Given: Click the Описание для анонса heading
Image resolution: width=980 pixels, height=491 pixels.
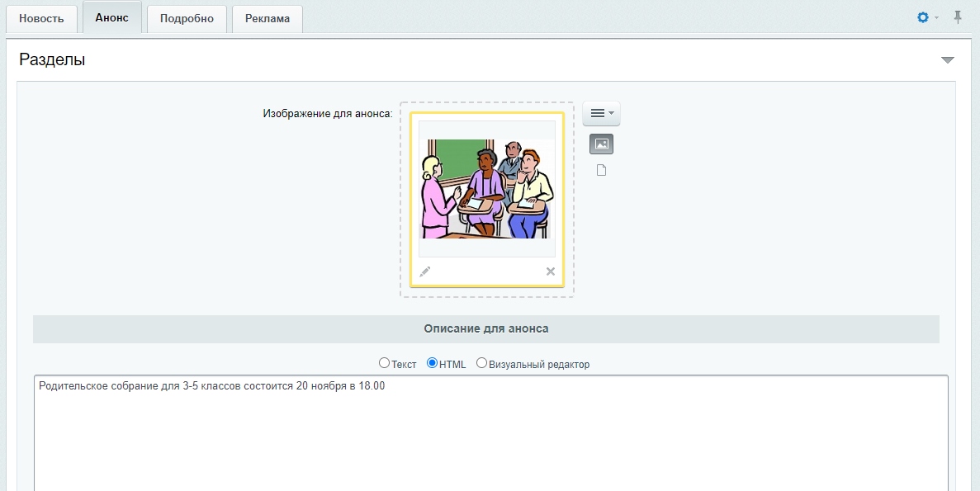Looking at the screenshot, I should coord(486,328).
